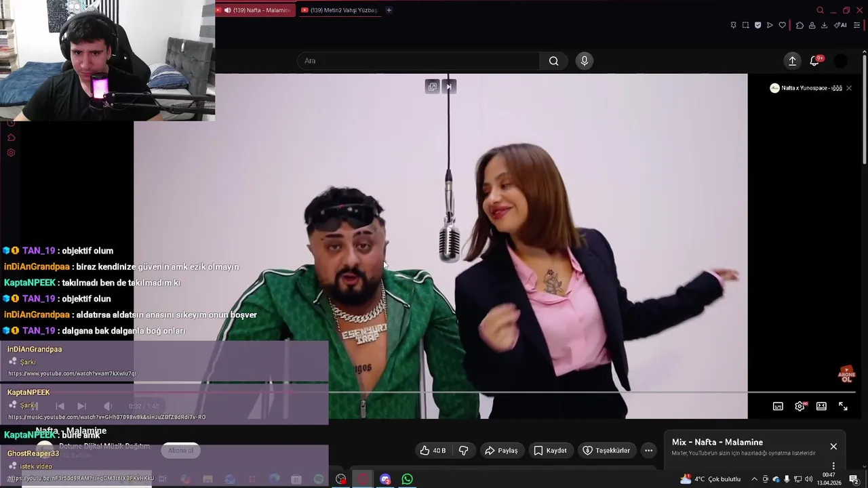Dislike the video with thumbs-down button
The image size is (868, 488).
tap(464, 450)
